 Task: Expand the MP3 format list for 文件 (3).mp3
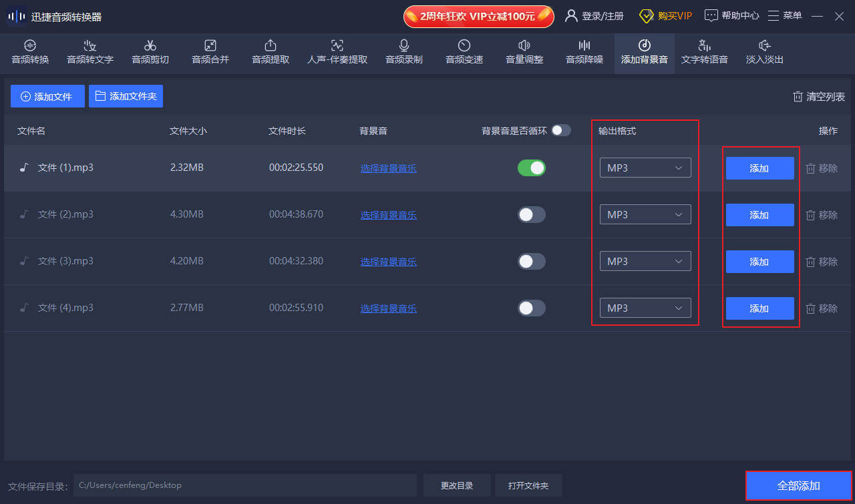(x=645, y=261)
